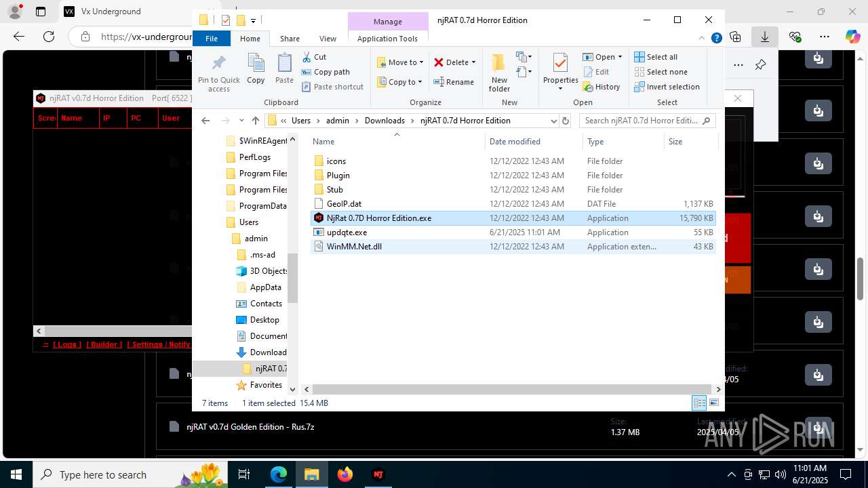This screenshot has height=488, width=868.
Task: Click the Paste ribbon icon
Action: click(x=284, y=69)
